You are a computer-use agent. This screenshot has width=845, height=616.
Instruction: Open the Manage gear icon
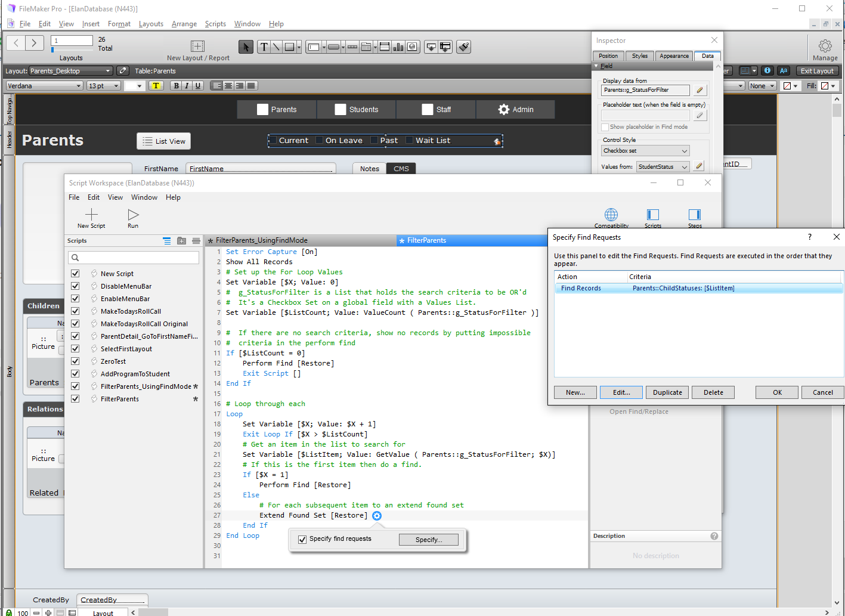click(x=825, y=46)
